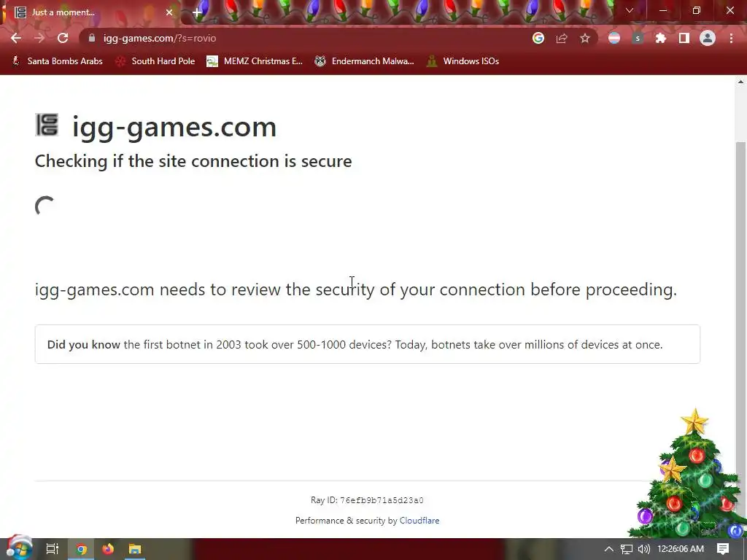
Task: Open the Extensions puzzle icon
Action: point(661,38)
